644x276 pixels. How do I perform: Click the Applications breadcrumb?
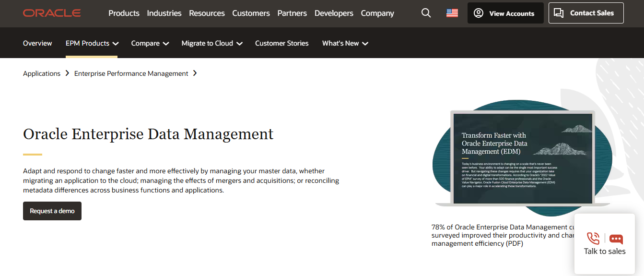tap(42, 73)
